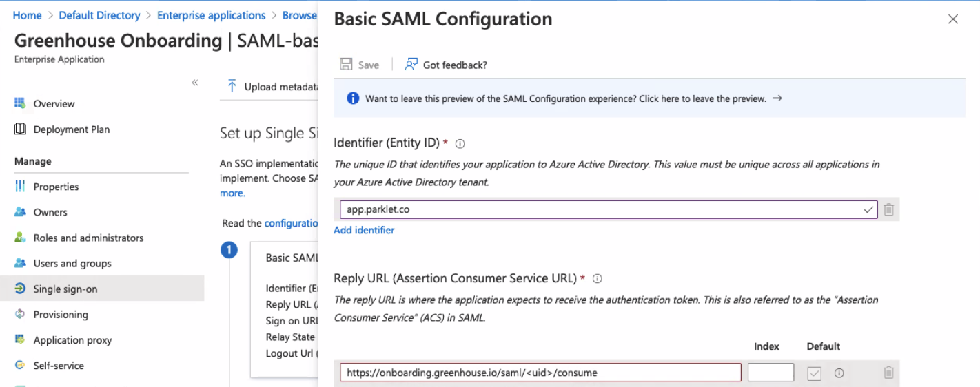Click the Overview grid icon in sidebar

click(20, 103)
